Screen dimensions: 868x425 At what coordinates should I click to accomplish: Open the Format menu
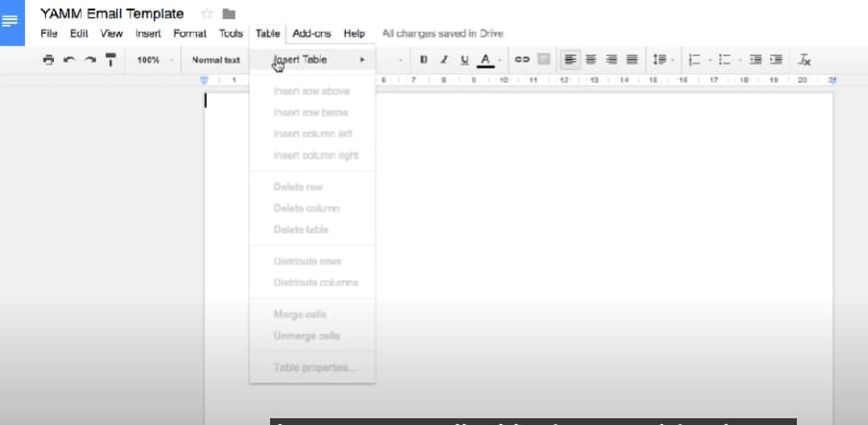click(190, 34)
